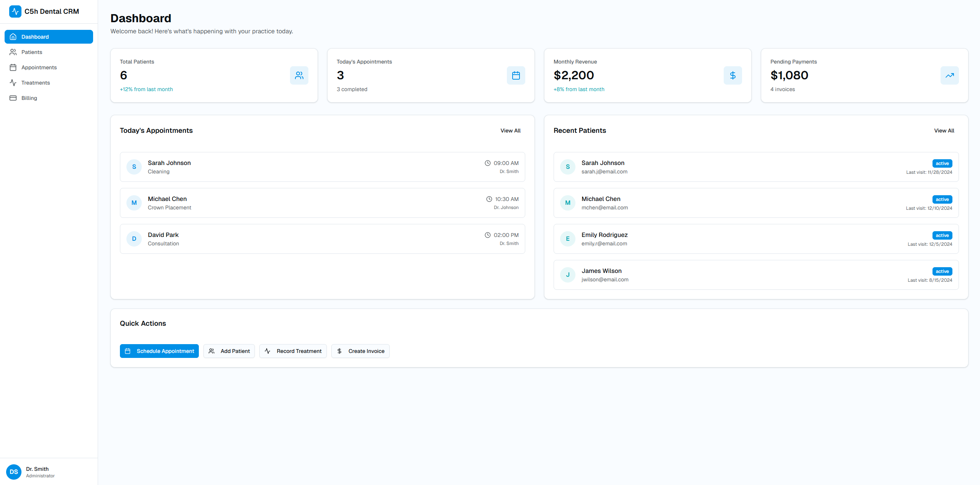Go to the Appointments section
This screenshot has width=980, height=485.
[39, 67]
